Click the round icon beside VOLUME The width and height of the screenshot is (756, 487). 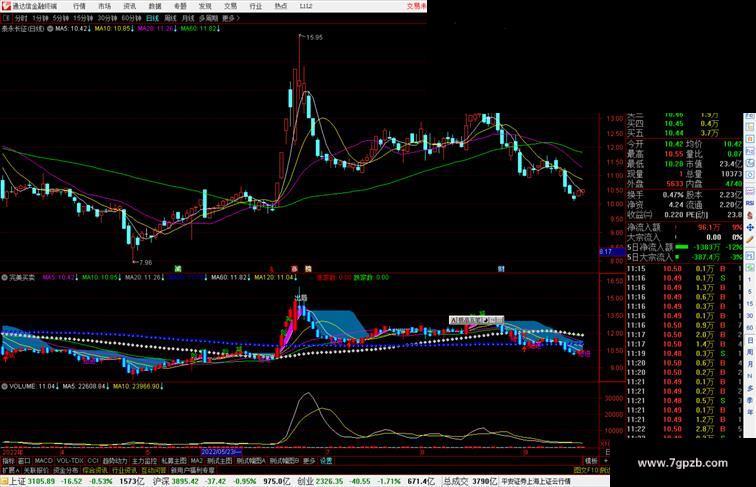[4, 387]
